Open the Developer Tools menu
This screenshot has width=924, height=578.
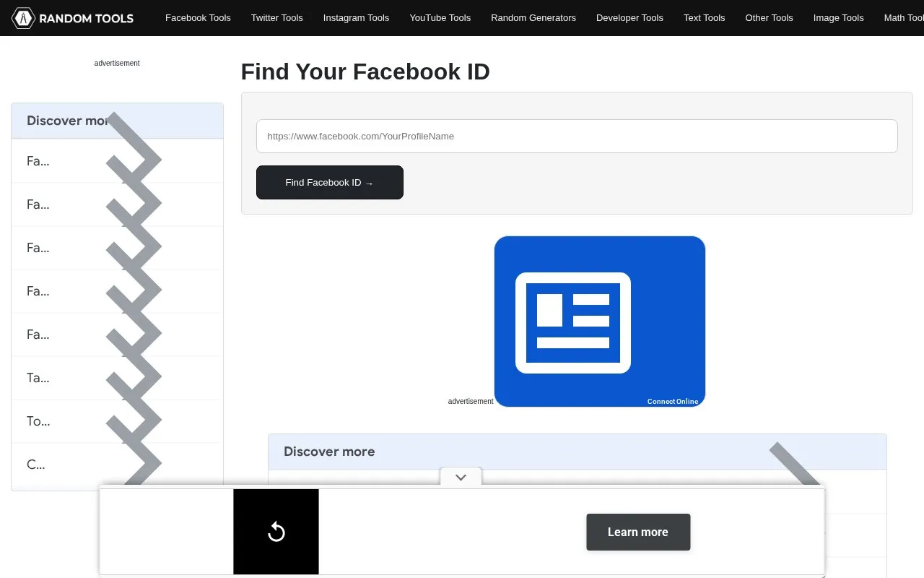tap(629, 18)
